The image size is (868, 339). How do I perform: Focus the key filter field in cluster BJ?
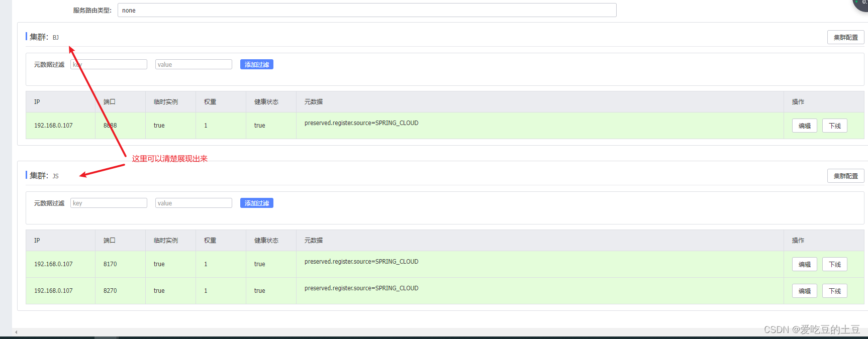[x=109, y=64]
